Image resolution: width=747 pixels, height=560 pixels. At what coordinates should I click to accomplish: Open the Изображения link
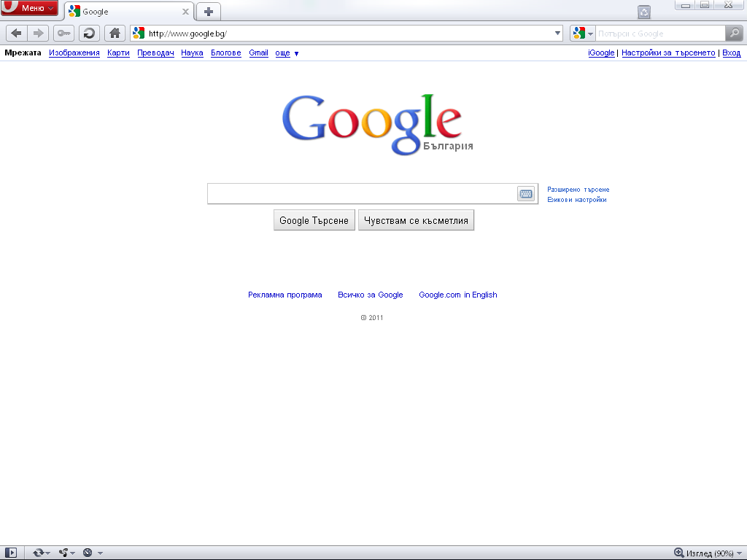pos(74,52)
